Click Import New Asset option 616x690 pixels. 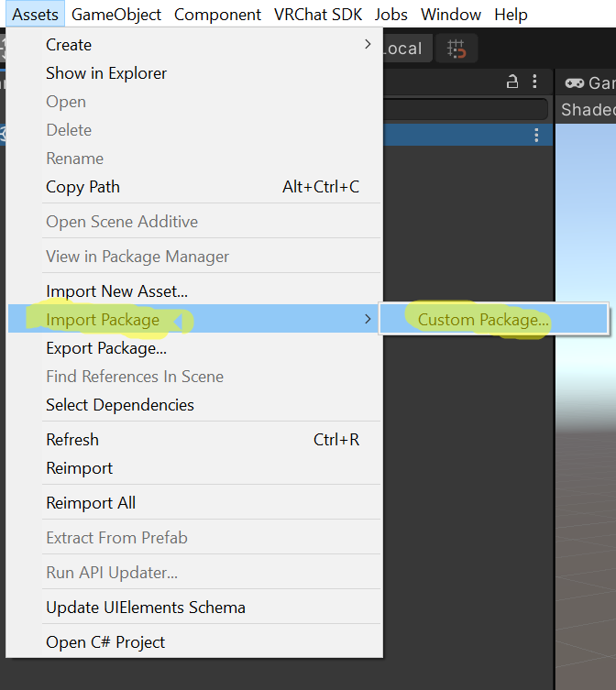click(x=116, y=291)
